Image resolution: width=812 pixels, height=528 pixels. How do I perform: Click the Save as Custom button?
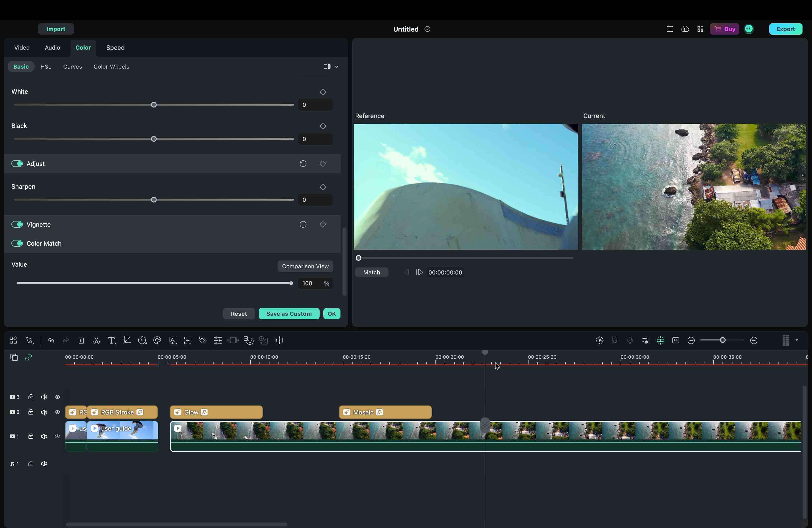(x=289, y=313)
